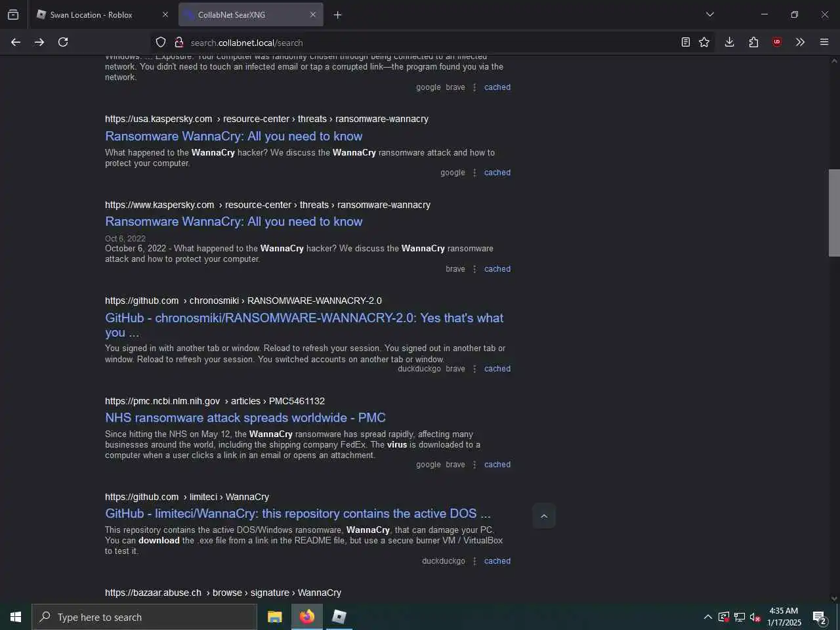Screen dimensions: 840x630
Task: Show hidden system tray icons
Action: [707, 617]
